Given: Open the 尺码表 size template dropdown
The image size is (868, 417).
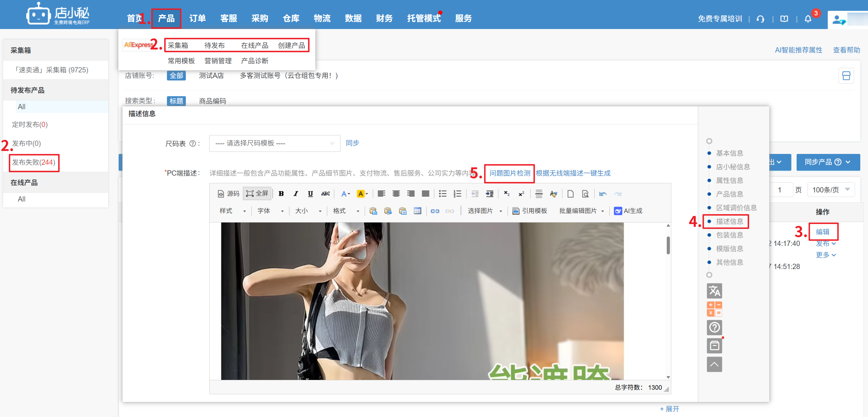Looking at the screenshot, I should (274, 143).
